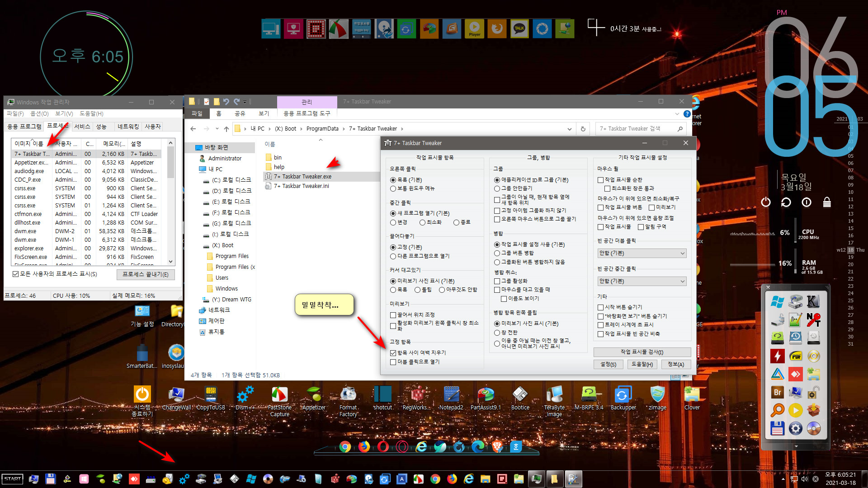Open 응용 프로그램 도구 ribbon tab
This screenshot has height=488, width=868.
click(307, 114)
